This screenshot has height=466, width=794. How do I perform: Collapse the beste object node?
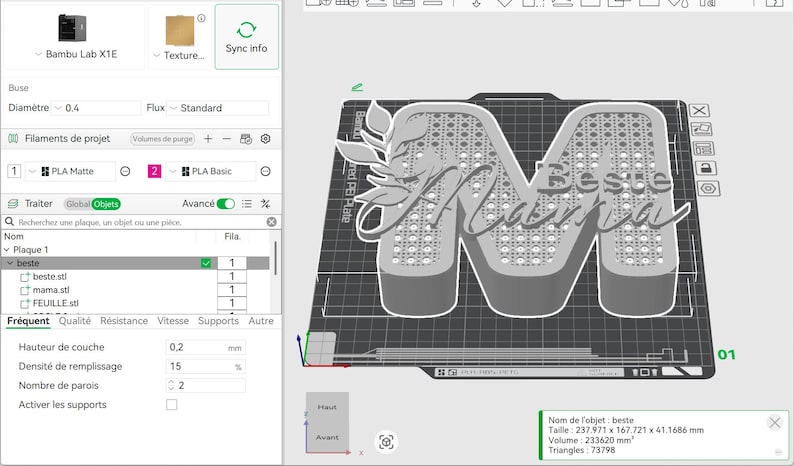pyautogui.click(x=10, y=263)
